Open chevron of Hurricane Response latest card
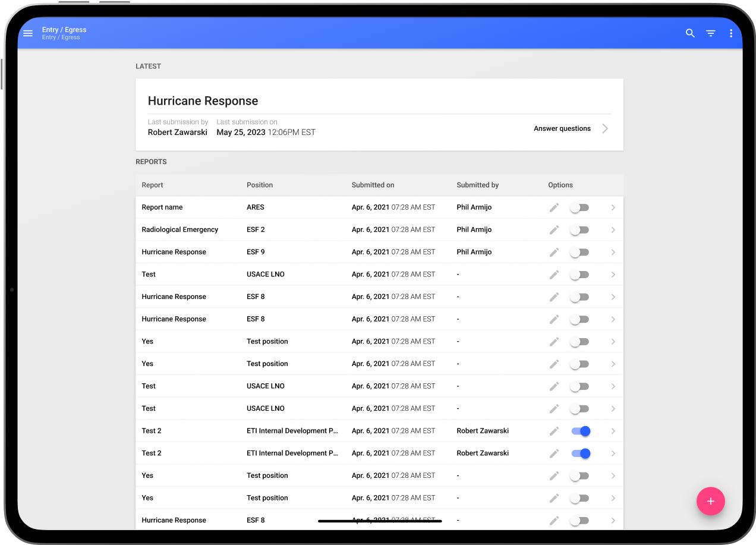The height and width of the screenshot is (545, 756). pos(605,128)
